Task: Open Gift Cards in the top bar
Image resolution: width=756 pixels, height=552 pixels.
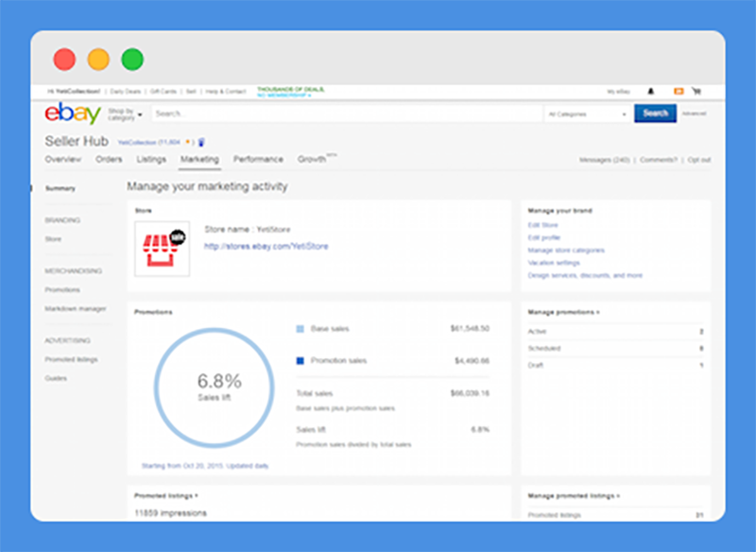Action: click(163, 91)
